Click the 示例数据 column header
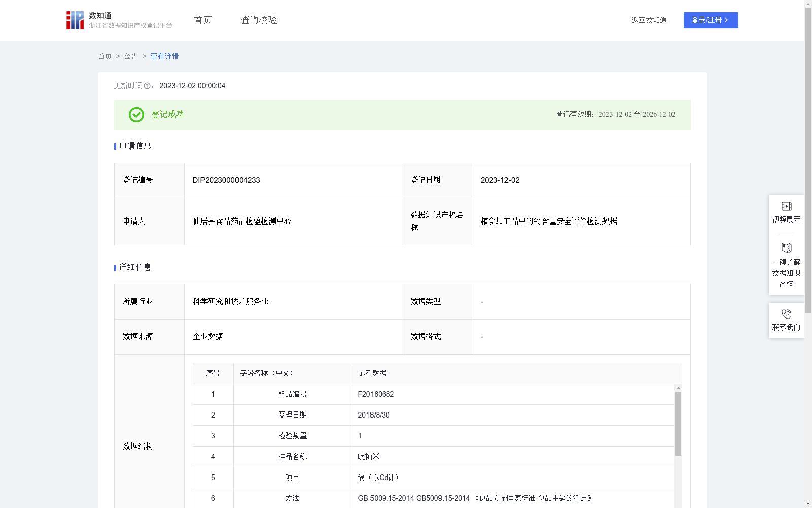Screen dimensions: 812x508 coord(517,373)
